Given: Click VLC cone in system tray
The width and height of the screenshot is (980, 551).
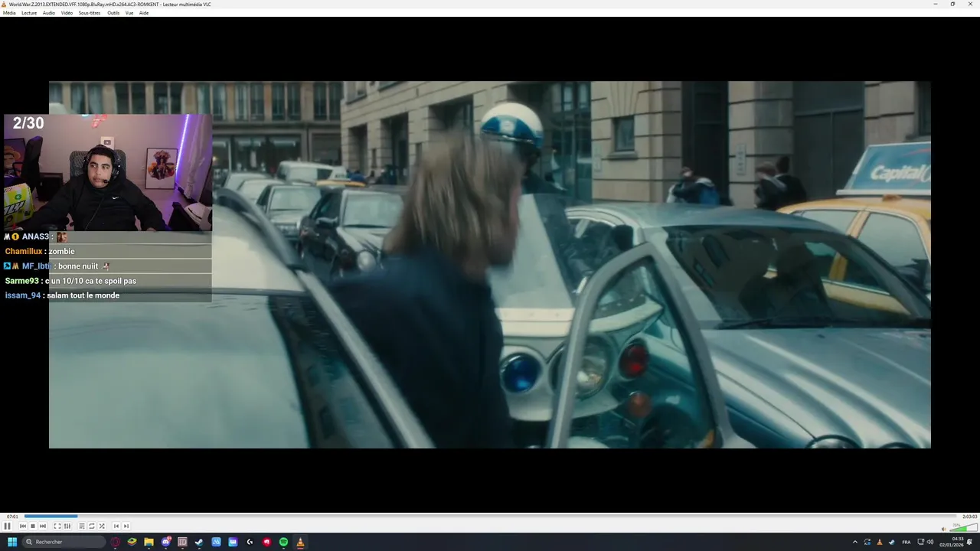Looking at the screenshot, I should point(880,542).
